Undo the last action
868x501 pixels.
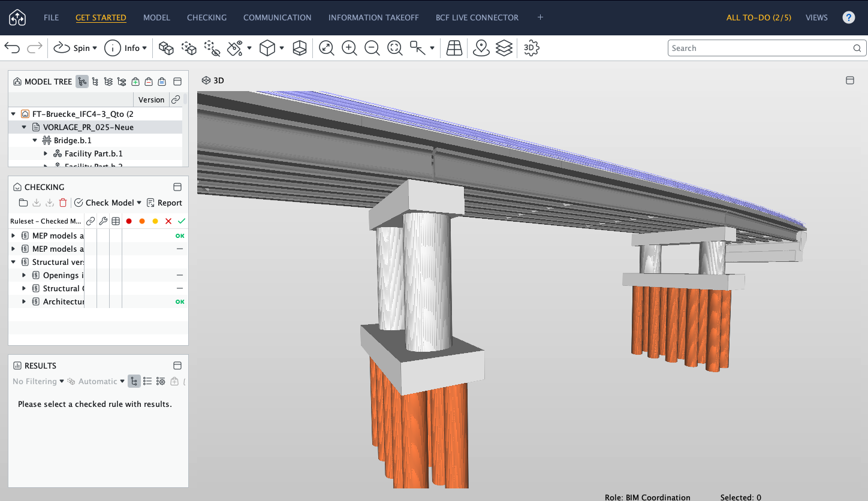click(12, 48)
